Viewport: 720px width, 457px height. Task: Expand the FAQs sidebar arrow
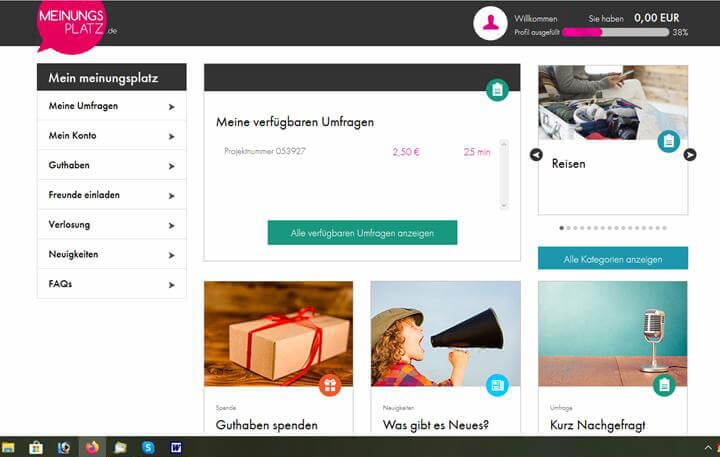[x=172, y=285]
